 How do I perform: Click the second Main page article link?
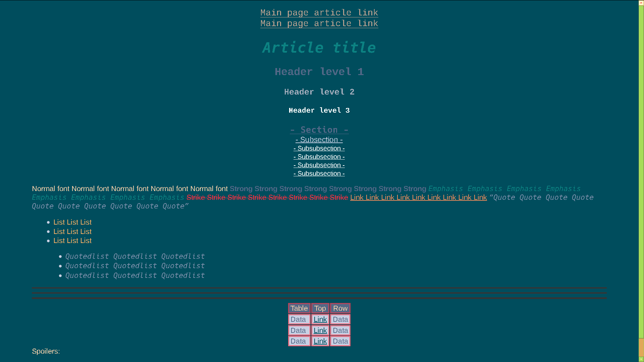(319, 23)
